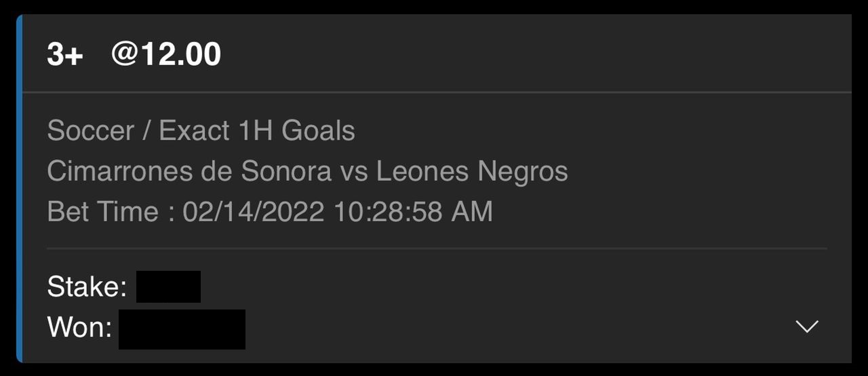Screen dimensions: 868x376
Task: Click the "AM" text in the bet time
Action: pos(472,212)
